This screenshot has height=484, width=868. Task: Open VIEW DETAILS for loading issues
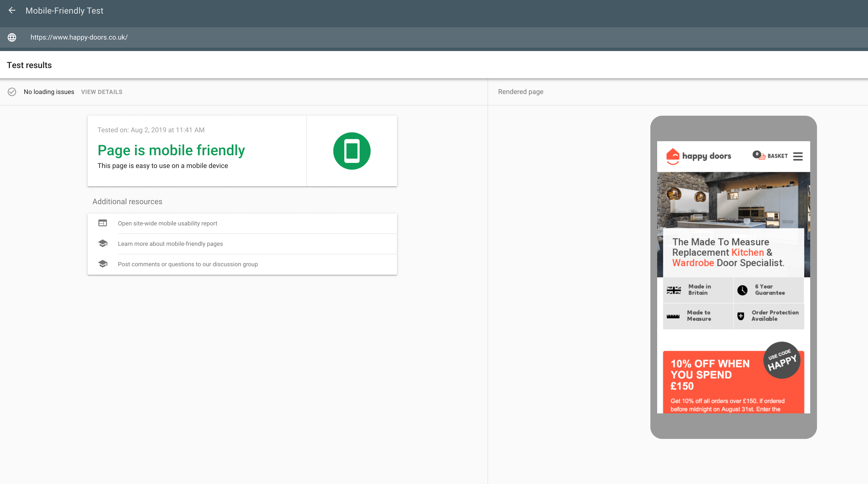(102, 92)
